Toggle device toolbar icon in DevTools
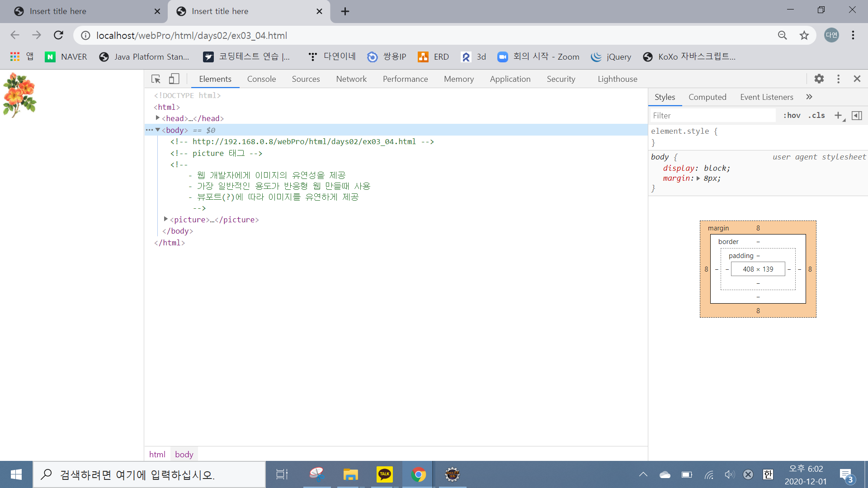 [174, 79]
